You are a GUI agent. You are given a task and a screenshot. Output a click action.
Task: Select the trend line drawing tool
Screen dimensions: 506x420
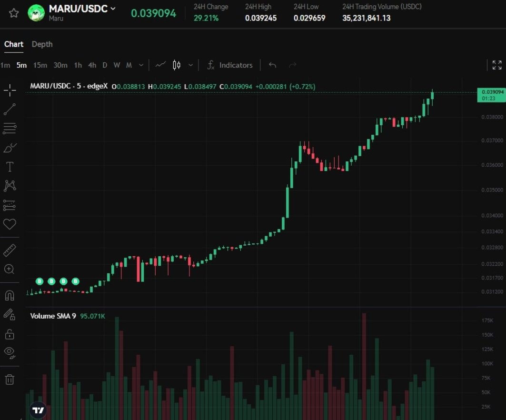coord(10,109)
